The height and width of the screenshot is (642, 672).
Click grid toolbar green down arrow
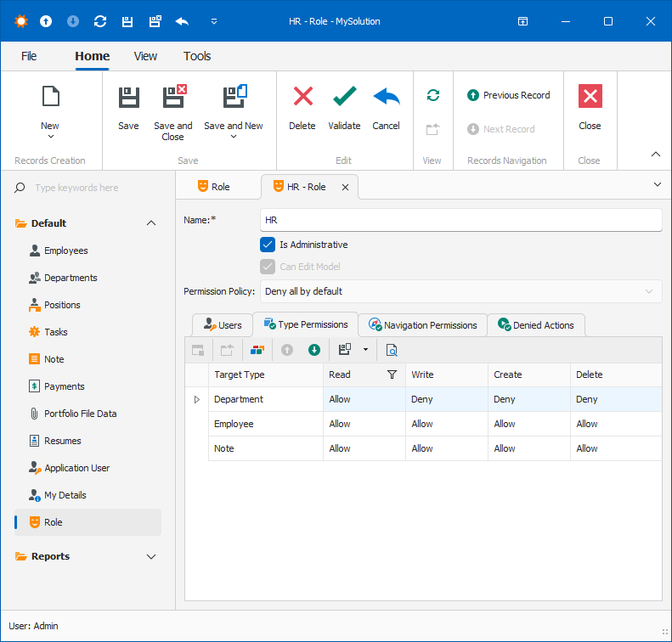click(314, 351)
